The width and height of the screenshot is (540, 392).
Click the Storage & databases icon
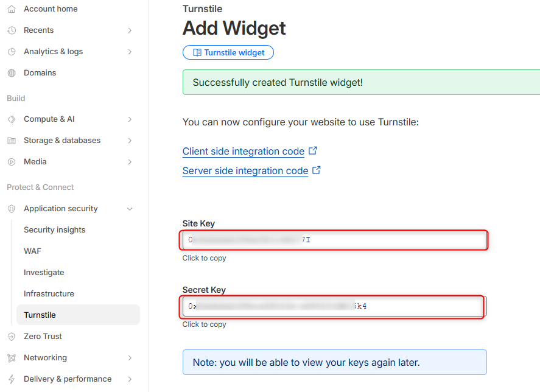point(11,141)
